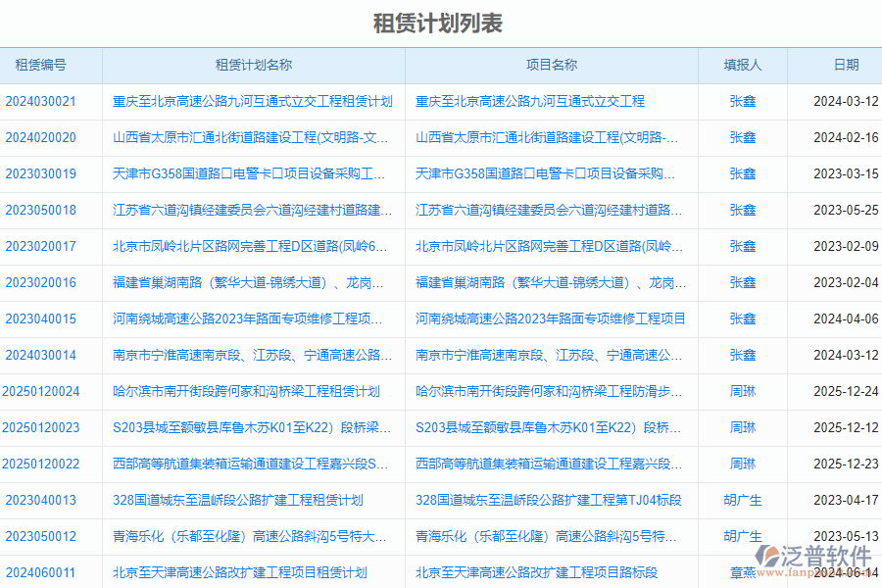882x588 pixels.
Task: Click filler name 周琳 for plan 20250120023
Action: tap(741, 427)
